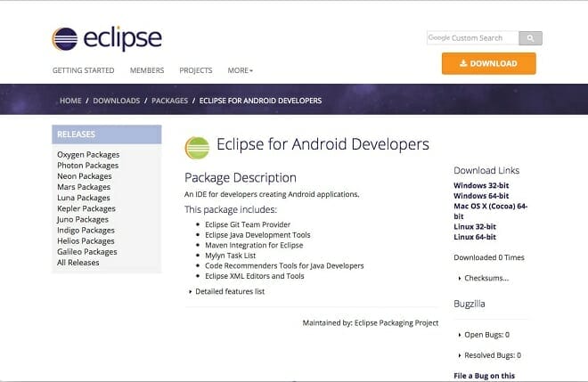Open Juno Packages release
The width and height of the screenshot is (588, 382).
pos(83,220)
